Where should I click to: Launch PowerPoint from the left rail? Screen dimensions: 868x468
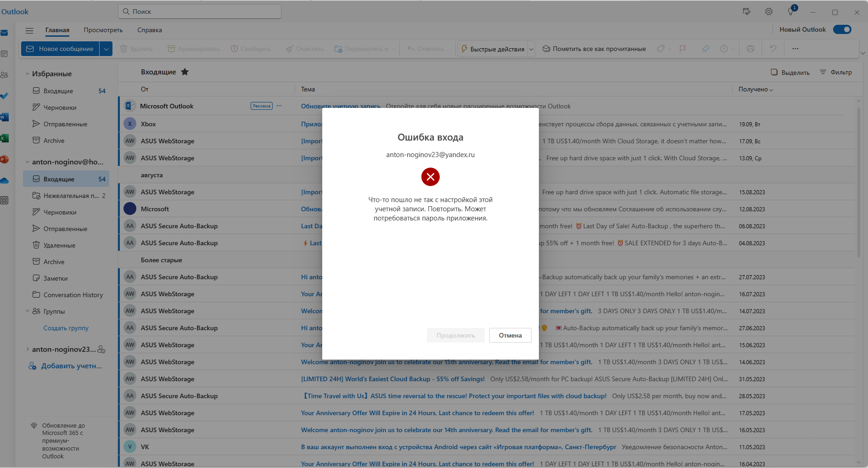click(4, 159)
